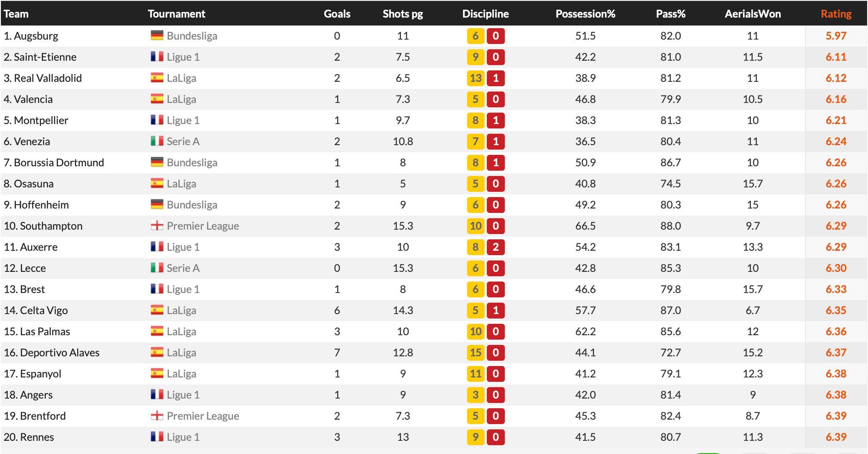Click the Spanish flag in Celta Vigo's row
Viewport: 868px width, 454px height.
157,310
